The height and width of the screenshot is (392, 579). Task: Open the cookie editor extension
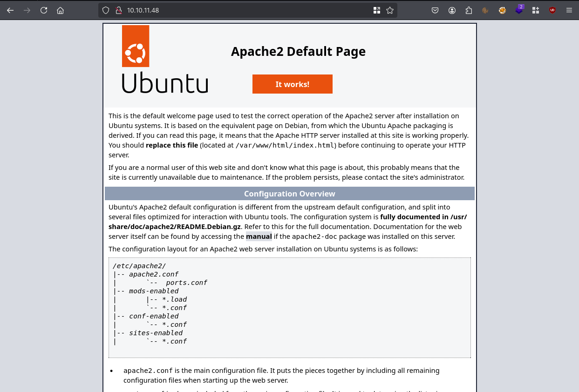[485, 10]
